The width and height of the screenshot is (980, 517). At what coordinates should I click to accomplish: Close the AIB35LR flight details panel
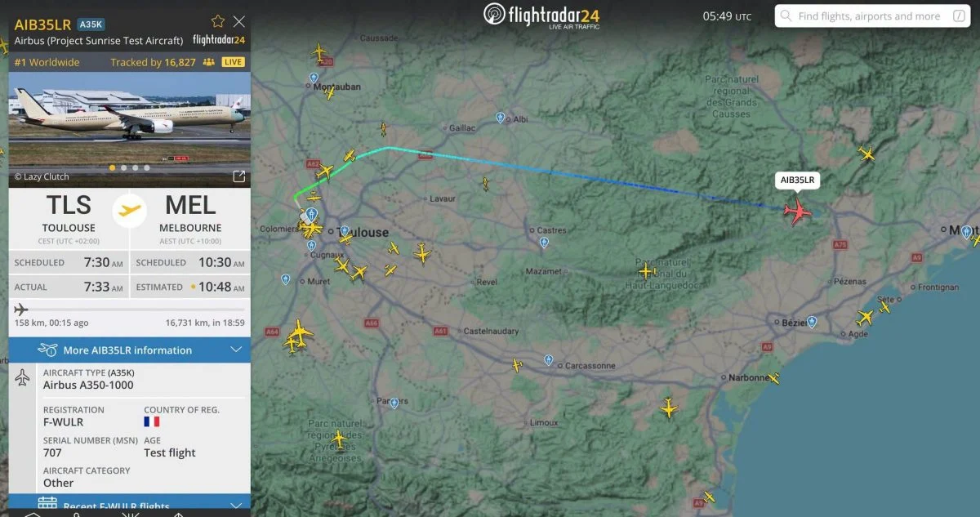[x=239, y=21]
